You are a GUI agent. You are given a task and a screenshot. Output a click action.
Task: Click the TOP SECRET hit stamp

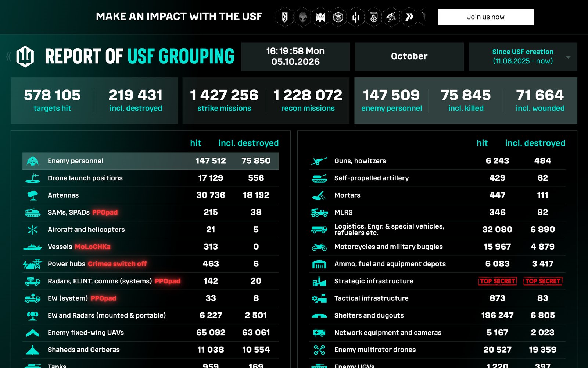(497, 281)
